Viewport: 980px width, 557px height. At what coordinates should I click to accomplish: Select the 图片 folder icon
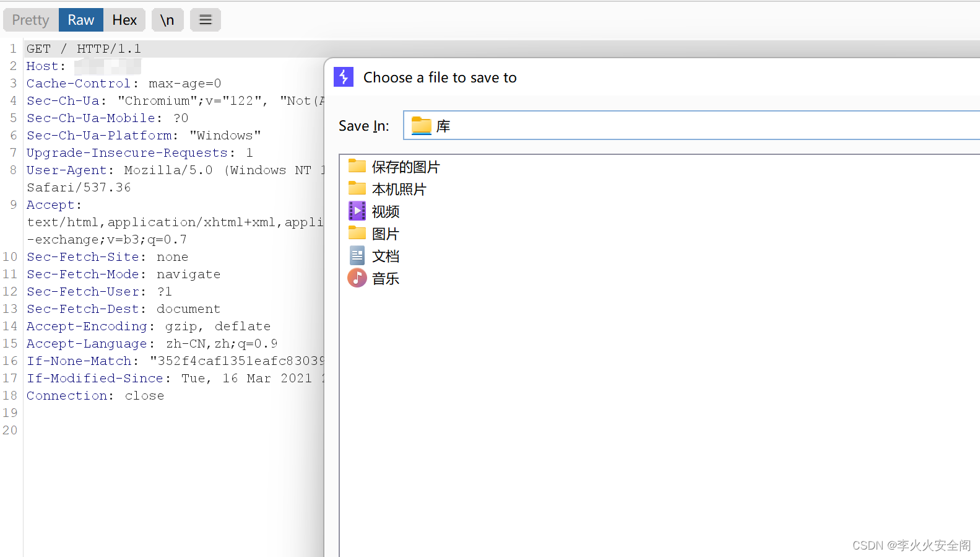tap(357, 233)
